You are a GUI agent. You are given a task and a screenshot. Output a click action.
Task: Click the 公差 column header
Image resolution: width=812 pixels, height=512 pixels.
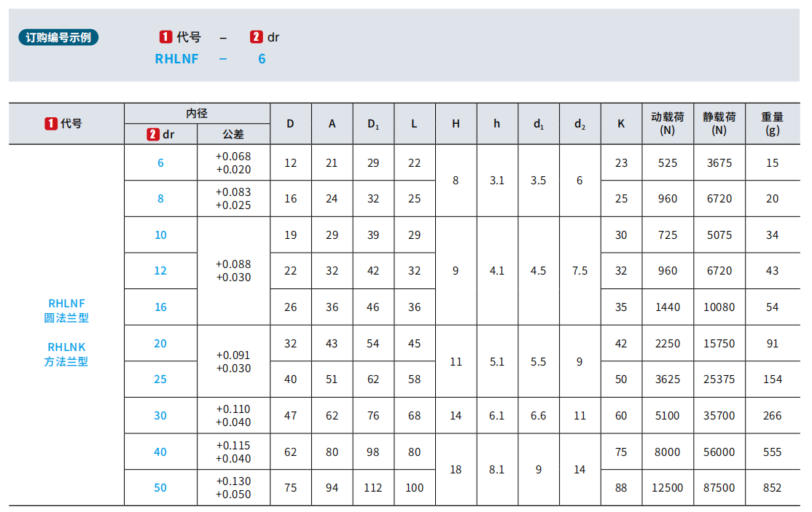233,134
